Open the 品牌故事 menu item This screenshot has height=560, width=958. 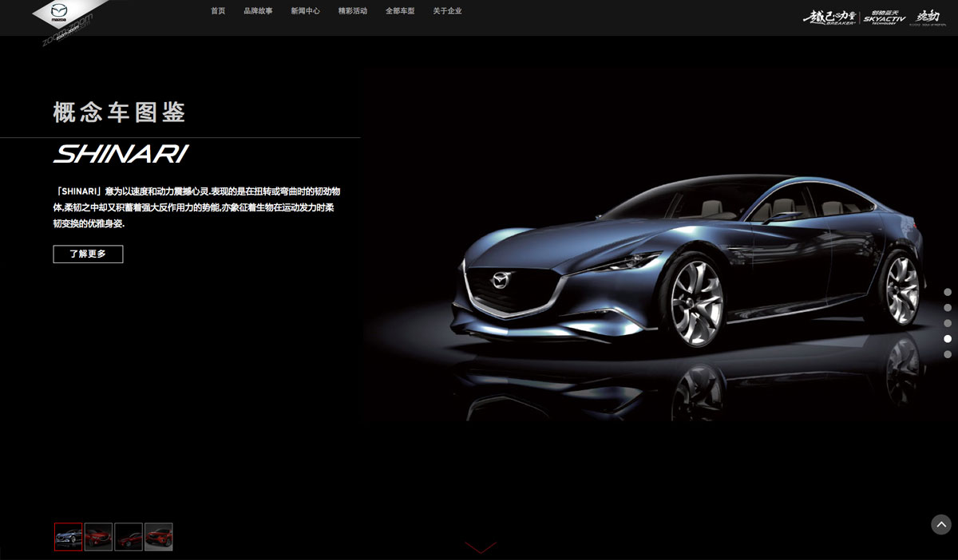259,11
